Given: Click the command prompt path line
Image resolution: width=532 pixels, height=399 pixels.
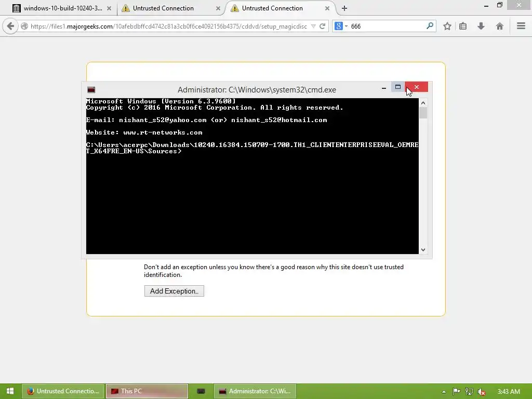Looking at the screenshot, I should pos(252,148).
